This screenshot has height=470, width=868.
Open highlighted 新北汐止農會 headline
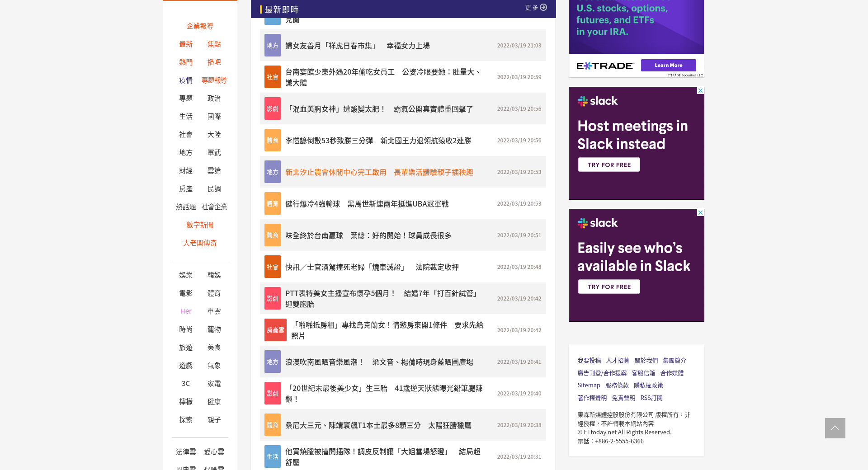pos(379,172)
